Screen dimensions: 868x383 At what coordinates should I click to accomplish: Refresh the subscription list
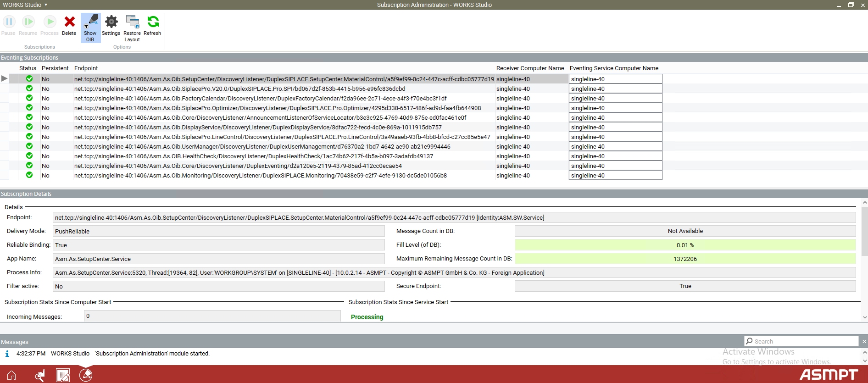coord(153,22)
